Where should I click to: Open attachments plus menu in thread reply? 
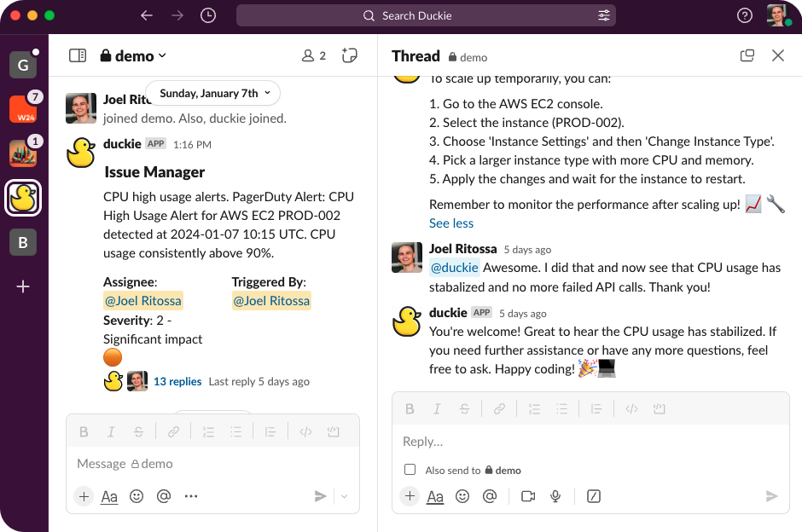point(410,496)
